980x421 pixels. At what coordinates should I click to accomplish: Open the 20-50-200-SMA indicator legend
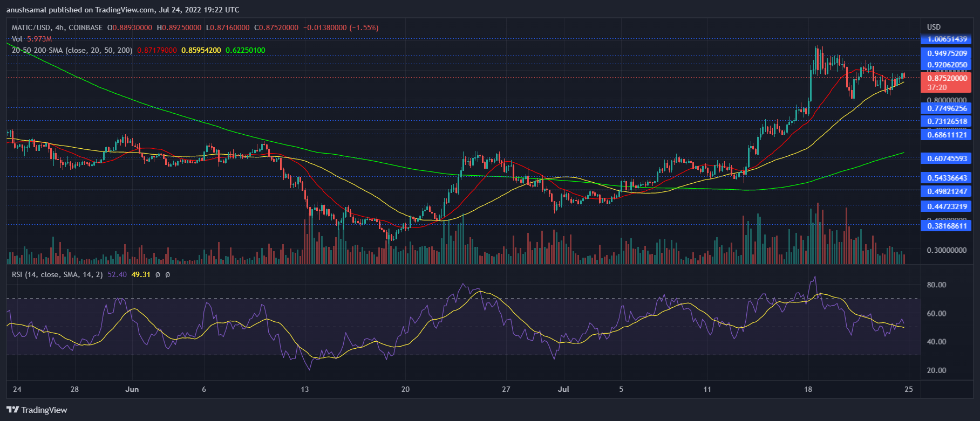pyautogui.click(x=72, y=50)
